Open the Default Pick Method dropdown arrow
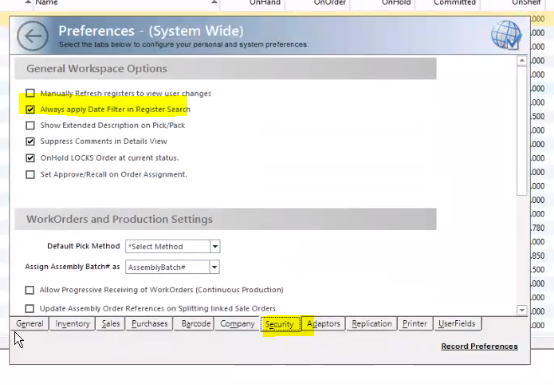 coord(215,246)
